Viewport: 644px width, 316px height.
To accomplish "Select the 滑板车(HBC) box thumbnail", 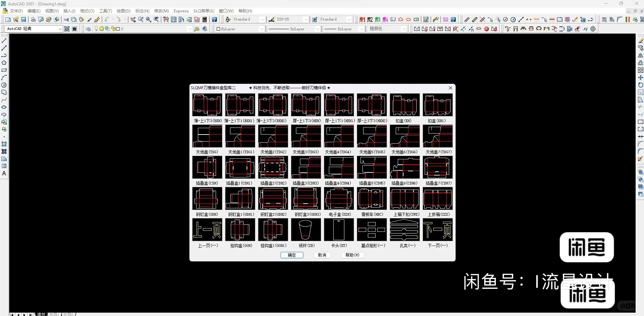I will pos(372,199).
